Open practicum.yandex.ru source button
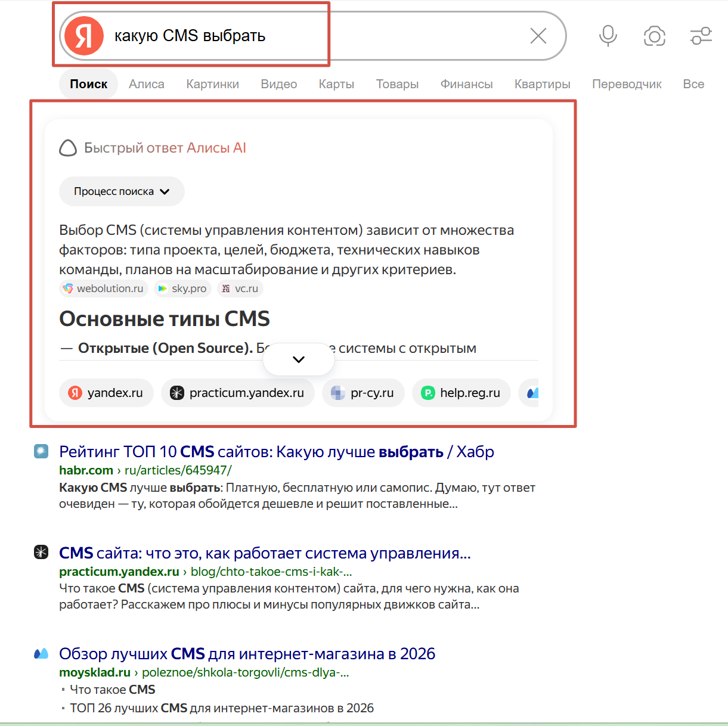728x726 pixels. (238, 393)
